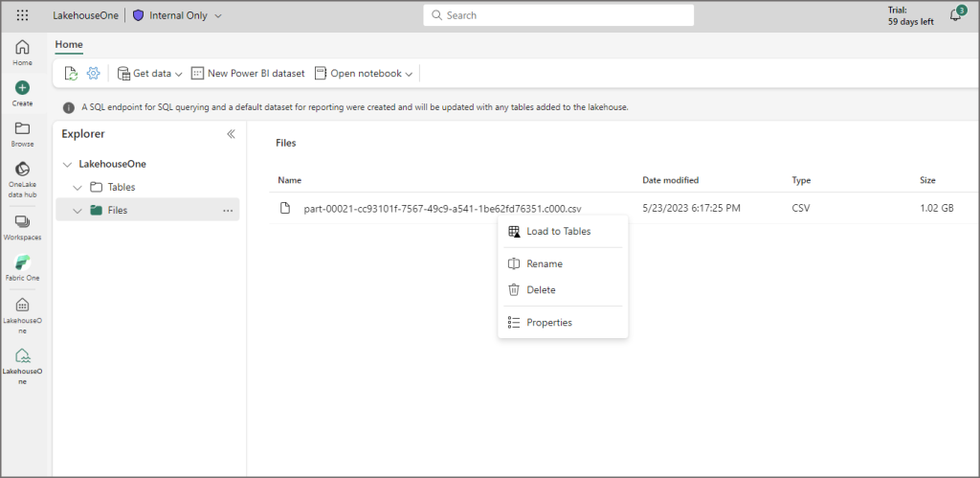980x478 pixels.
Task: Sort by Date modified column header
Action: [671, 180]
